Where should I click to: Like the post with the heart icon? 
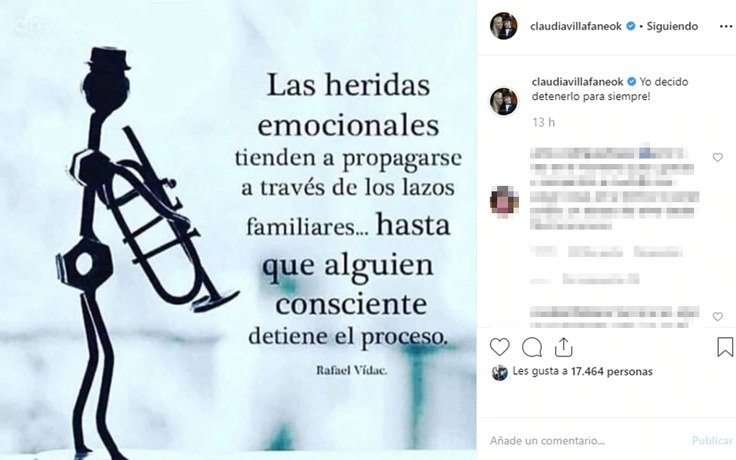(499, 347)
